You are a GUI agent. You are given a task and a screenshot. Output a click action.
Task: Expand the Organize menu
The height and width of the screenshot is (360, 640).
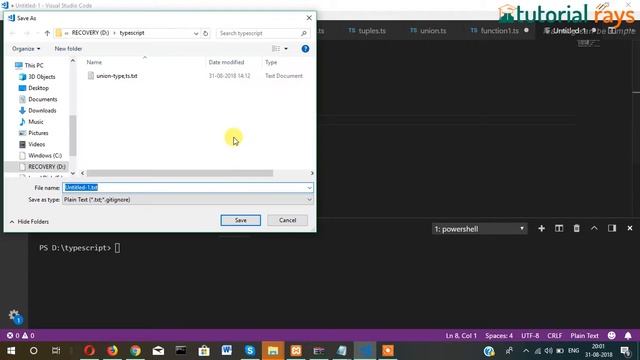pos(26,49)
